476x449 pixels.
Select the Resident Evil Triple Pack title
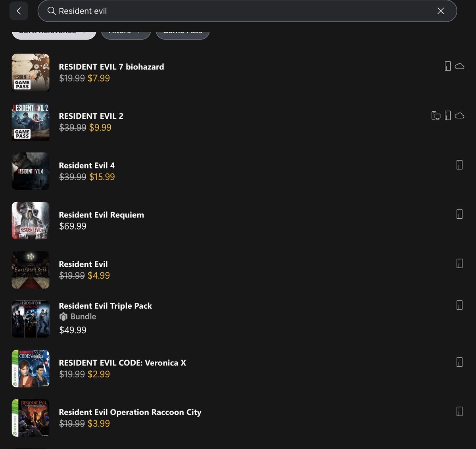[106, 306]
